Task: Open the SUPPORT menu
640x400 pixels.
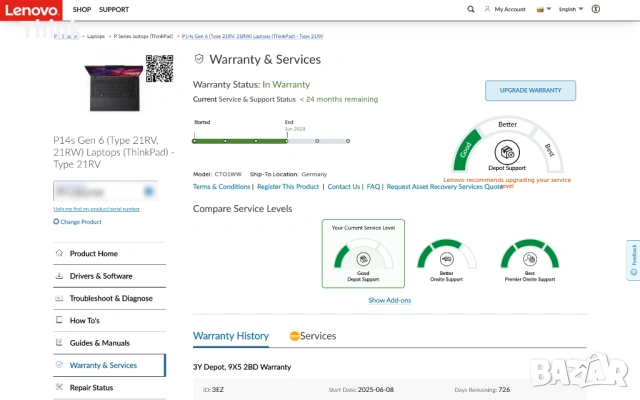Action: pyautogui.click(x=113, y=9)
